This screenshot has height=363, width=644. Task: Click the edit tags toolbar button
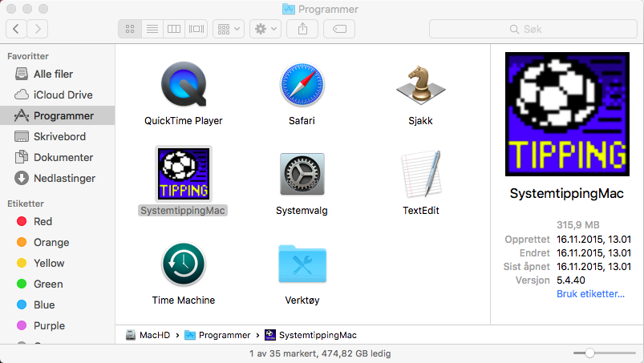coord(339,29)
